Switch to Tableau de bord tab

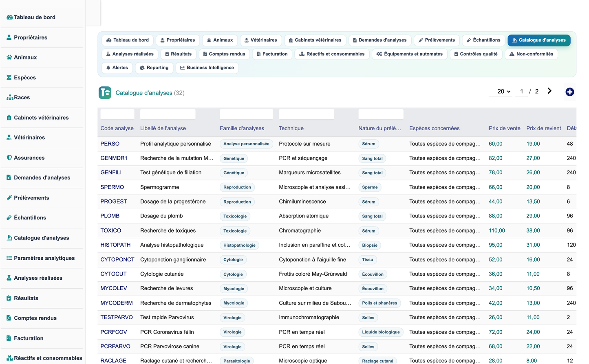coord(128,40)
